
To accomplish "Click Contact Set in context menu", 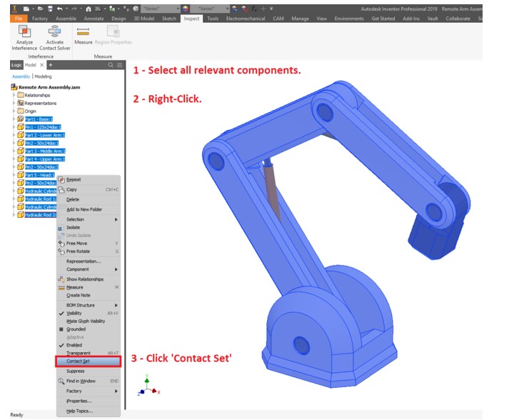I will click(x=78, y=361).
